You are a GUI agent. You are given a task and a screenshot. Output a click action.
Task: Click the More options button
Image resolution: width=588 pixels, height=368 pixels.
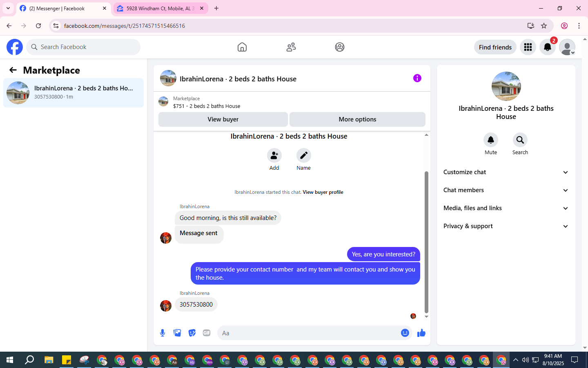point(357,119)
